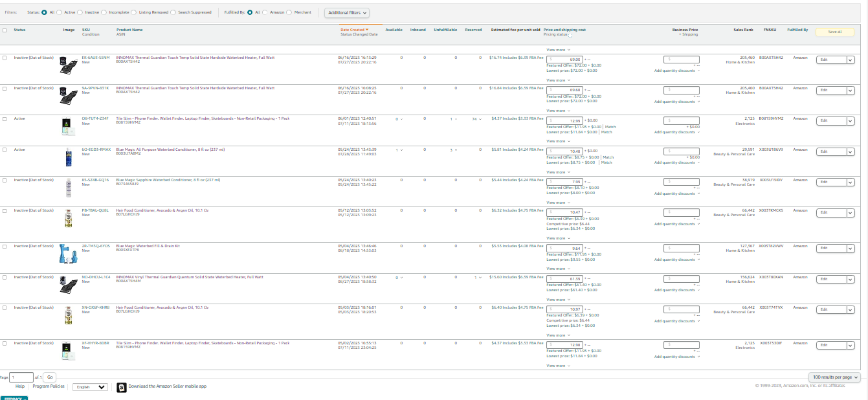Click the page number input field
The width and height of the screenshot is (868, 400).
pos(21,377)
